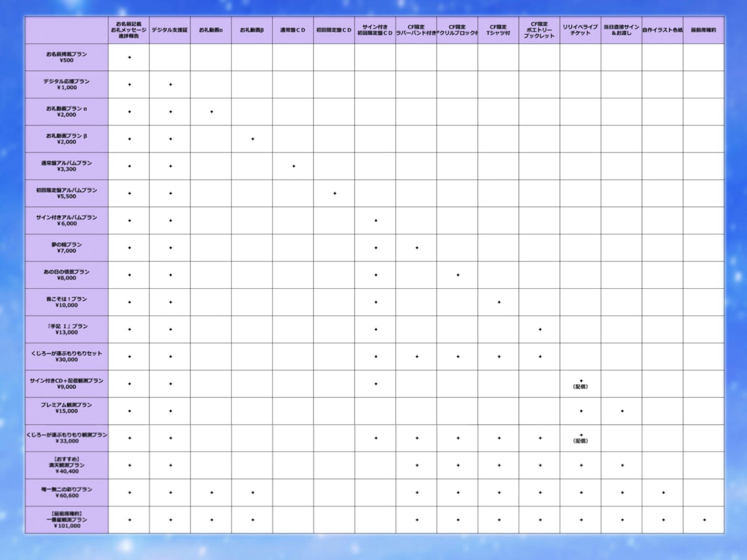
Task: Click the star mark in お名前掲載プラン ¥500 row
Action: tap(129, 57)
